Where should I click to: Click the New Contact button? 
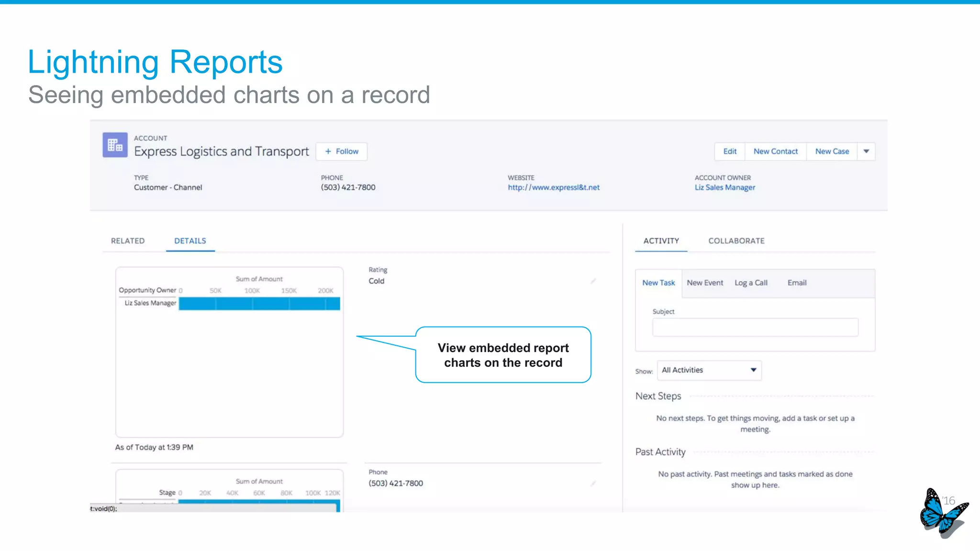(x=776, y=152)
